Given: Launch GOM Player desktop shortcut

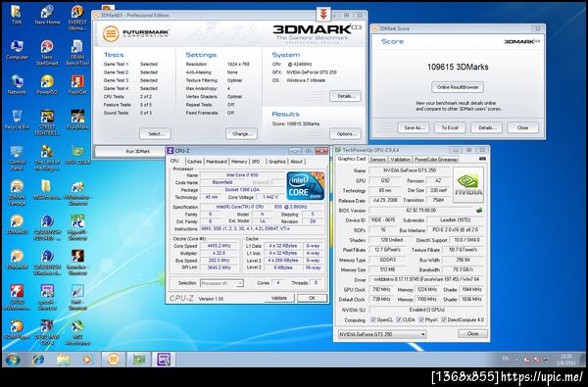Looking at the screenshot, I should [17, 329].
